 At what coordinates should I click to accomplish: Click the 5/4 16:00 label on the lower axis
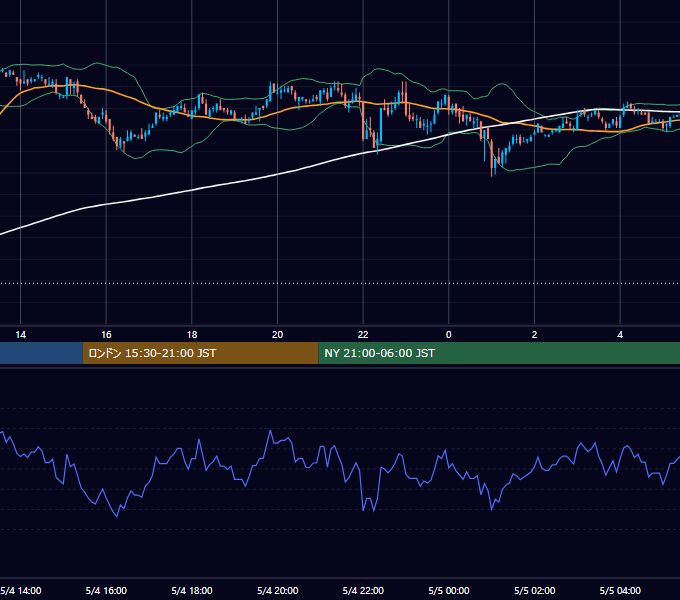coord(106,590)
